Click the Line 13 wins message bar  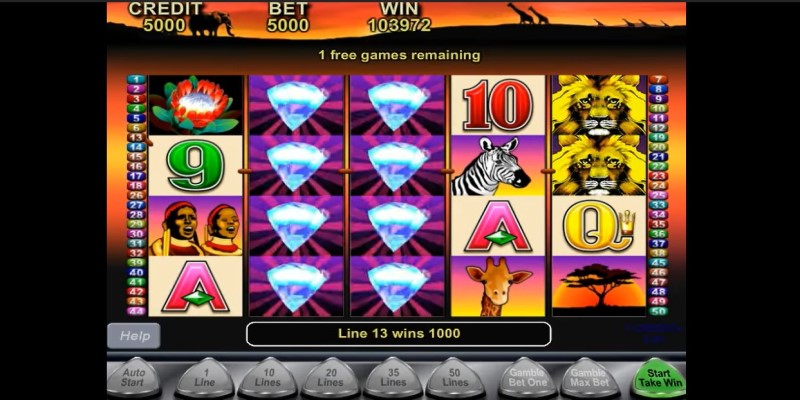(x=398, y=334)
